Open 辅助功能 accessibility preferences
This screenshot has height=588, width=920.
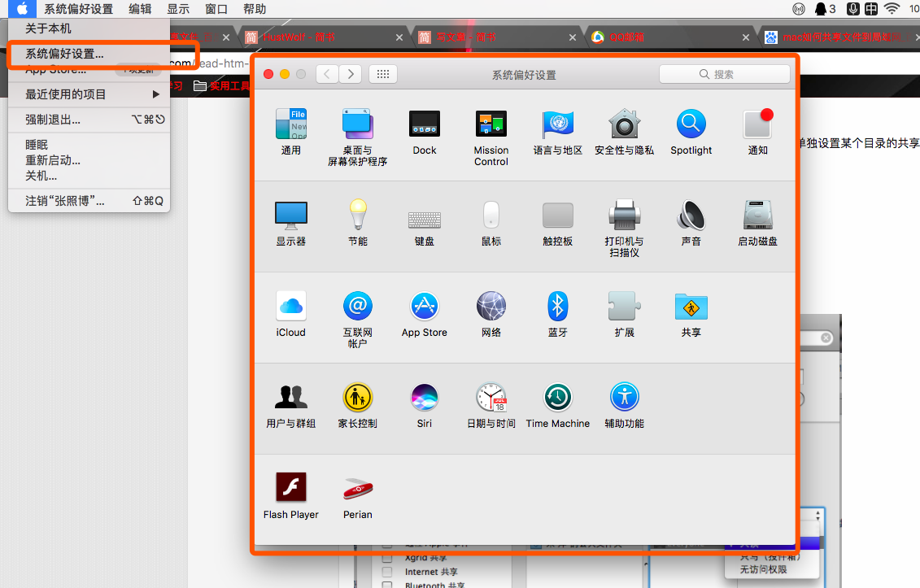click(624, 405)
